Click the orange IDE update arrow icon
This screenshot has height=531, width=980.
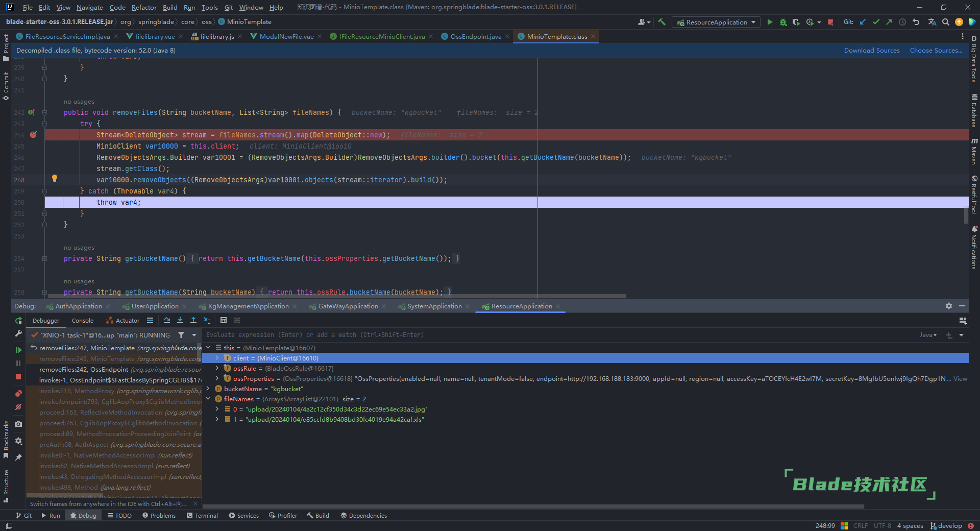pos(959,22)
